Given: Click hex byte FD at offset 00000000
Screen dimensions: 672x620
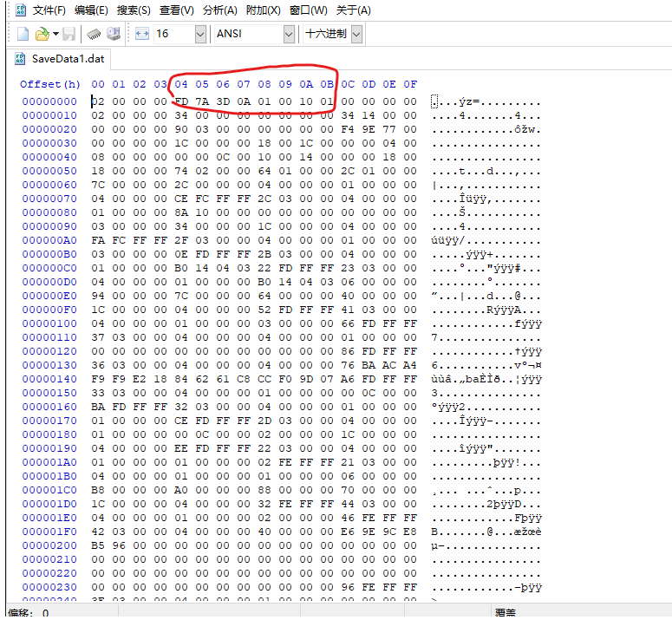Looking at the screenshot, I should 181,101.
